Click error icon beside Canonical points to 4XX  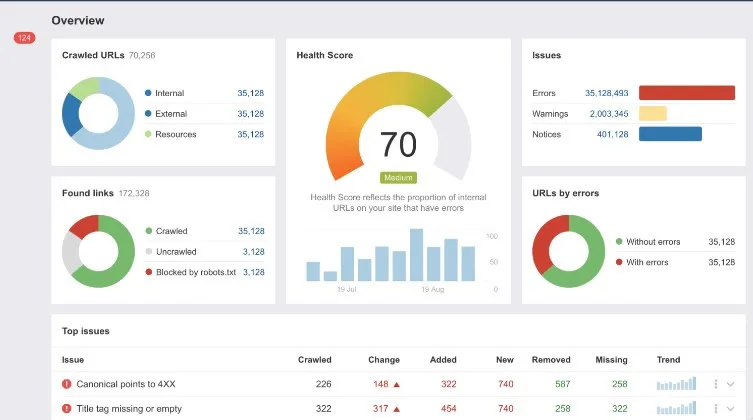click(66, 384)
